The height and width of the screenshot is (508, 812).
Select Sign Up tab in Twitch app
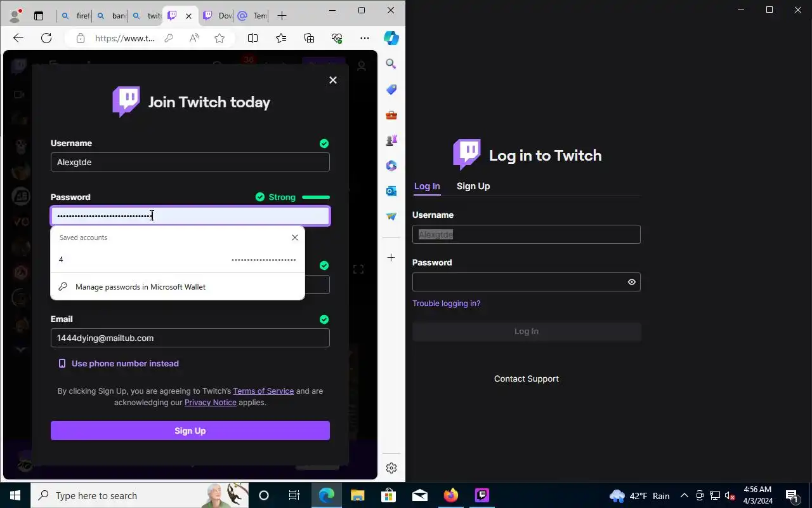473,186
